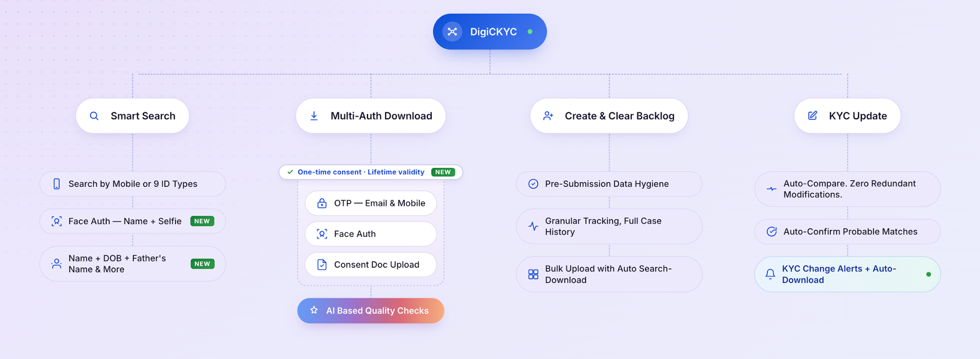Click the refresh-check icon beside Auto-Confirm Probable Matches

tap(772, 231)
